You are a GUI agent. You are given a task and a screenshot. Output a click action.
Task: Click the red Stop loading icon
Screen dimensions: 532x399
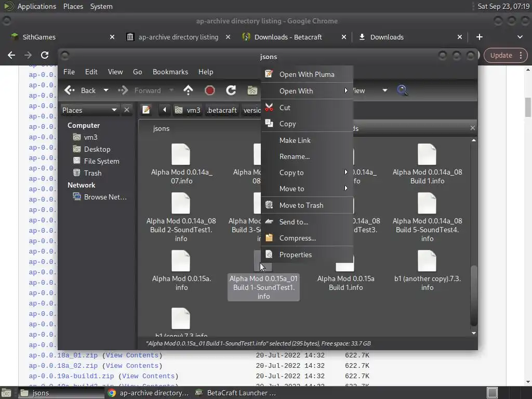click(x=210, y=90)
